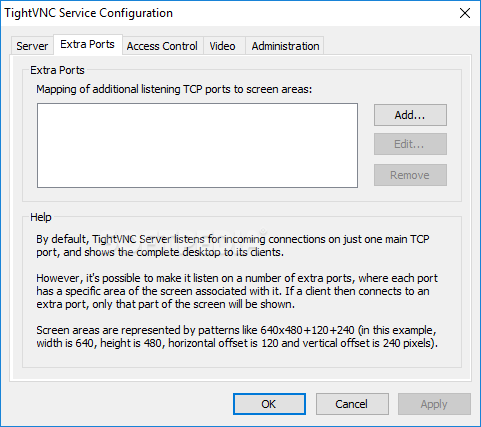
Task: Switch to the Server tab
Action: point(32,46)
